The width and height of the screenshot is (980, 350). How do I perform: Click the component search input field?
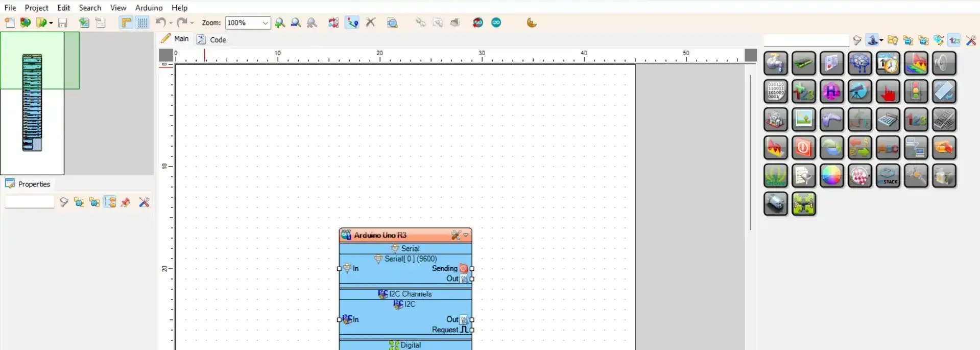tap(806, 40)
